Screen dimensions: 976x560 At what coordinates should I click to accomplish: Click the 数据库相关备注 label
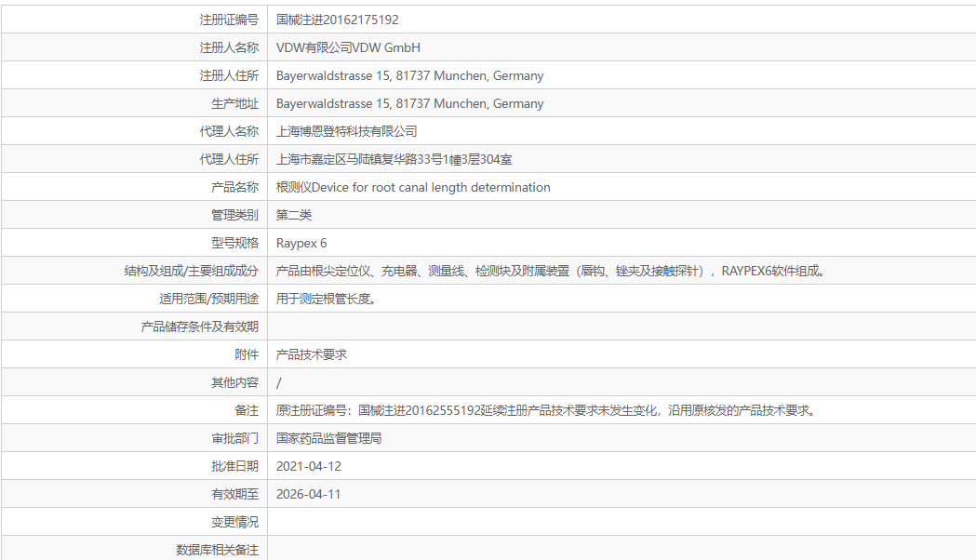(217, 550)
